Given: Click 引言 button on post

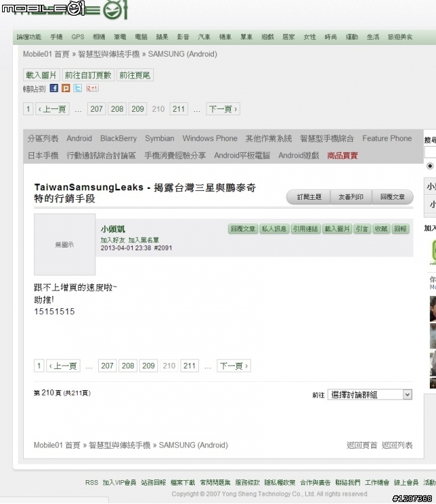Looking at the screenshot, I should pos(362,229).
